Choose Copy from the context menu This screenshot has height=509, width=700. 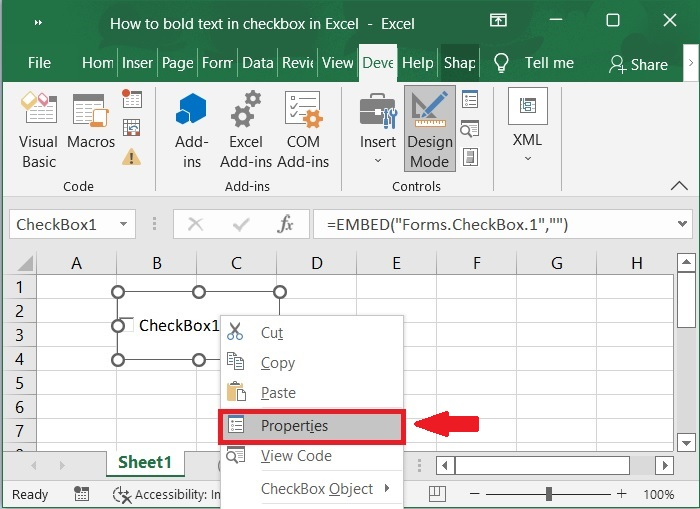click(x=277, y=363)
